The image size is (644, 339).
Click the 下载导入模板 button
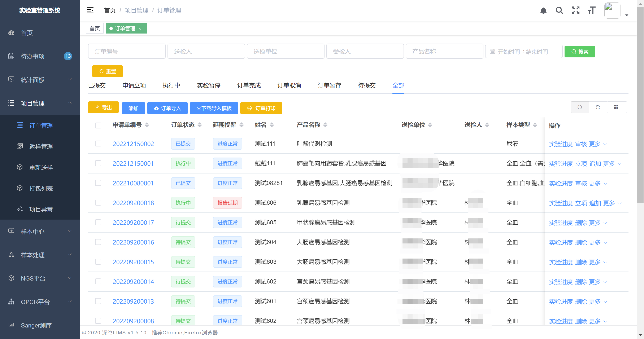pos(214,108)
